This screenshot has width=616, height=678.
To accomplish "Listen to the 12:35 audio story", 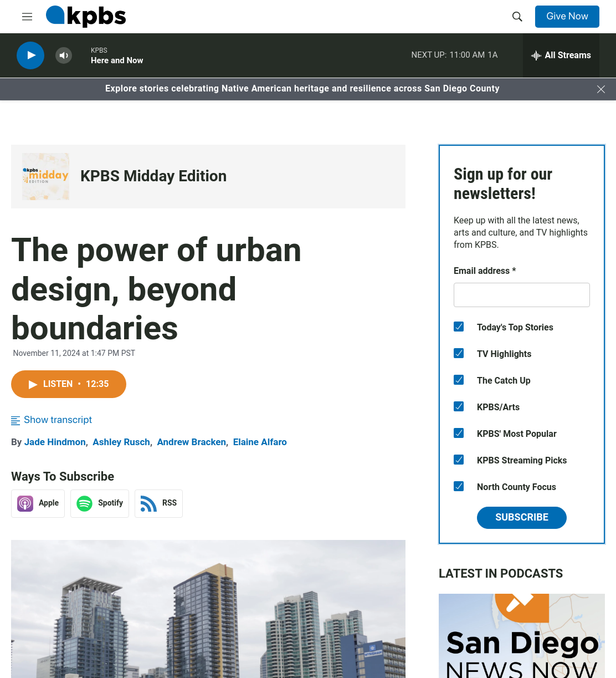I will (69, 384).
